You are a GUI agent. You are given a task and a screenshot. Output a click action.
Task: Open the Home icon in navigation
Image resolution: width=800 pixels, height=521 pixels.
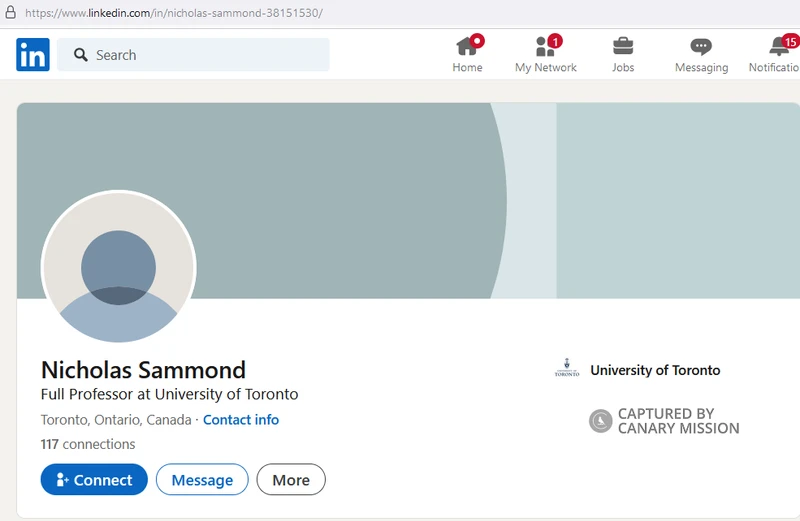pyautogui.click(x=466, y=46)
